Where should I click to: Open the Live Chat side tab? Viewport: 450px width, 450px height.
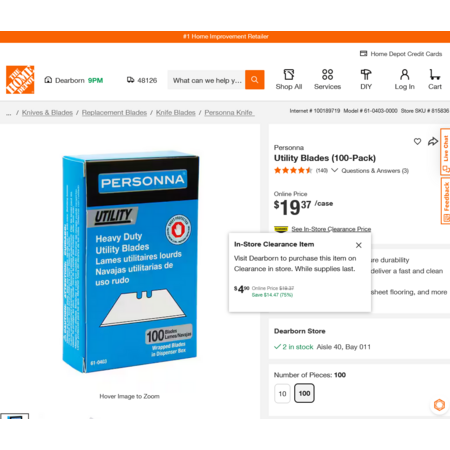click(x=445, y=152)
